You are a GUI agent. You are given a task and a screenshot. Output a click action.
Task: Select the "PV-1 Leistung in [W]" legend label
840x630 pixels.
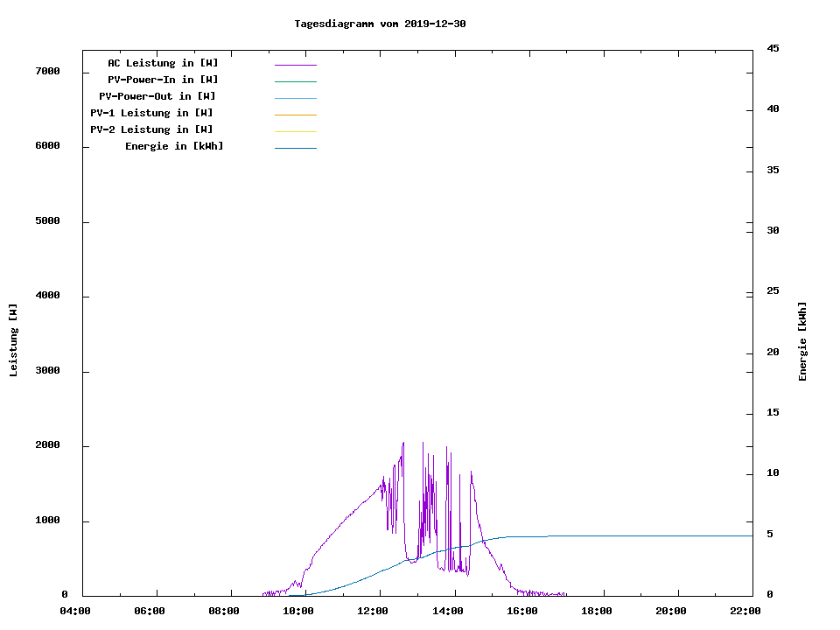tap(151, 113)
